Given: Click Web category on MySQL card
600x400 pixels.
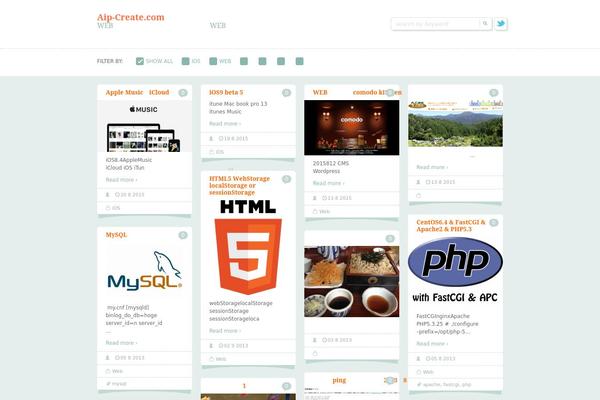Looking at the screenshot, I should 117,371.
